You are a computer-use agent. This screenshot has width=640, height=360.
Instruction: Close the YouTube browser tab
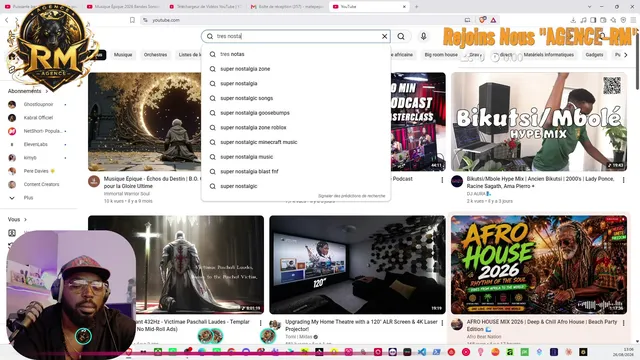404,7
